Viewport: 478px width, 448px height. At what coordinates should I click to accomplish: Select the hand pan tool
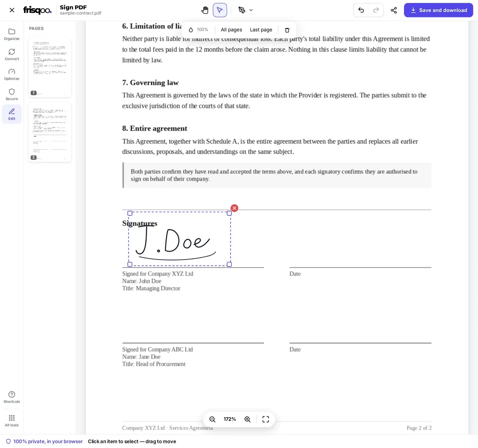point(205,10)
